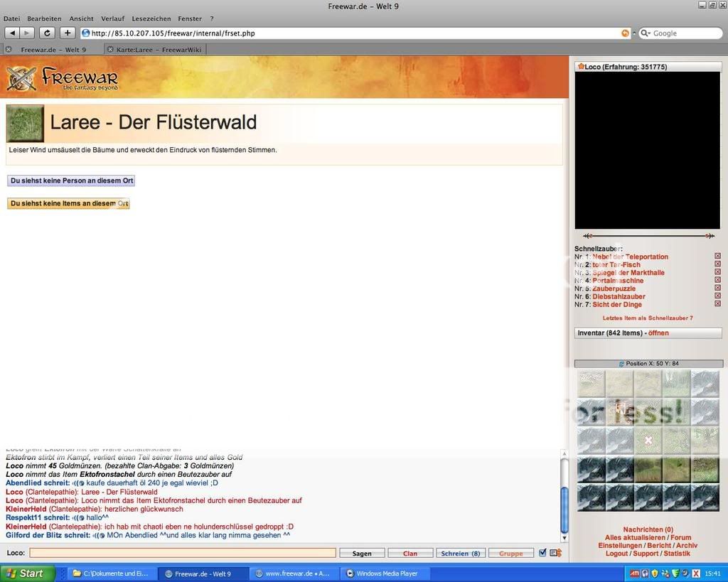Open the Google search engine dropdown
Viewport: 728px width, 582px height.
tap(646, 33)
